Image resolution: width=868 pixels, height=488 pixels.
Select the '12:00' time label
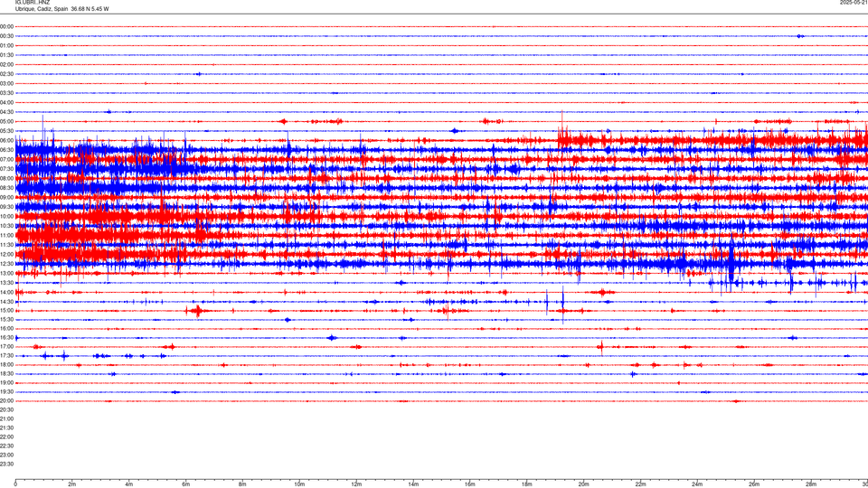[x=6, y=254]
